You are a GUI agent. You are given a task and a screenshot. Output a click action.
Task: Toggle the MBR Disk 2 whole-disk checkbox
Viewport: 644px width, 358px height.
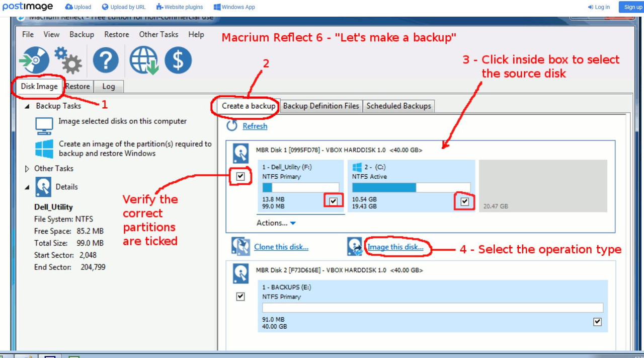click(x=240, y=297)
